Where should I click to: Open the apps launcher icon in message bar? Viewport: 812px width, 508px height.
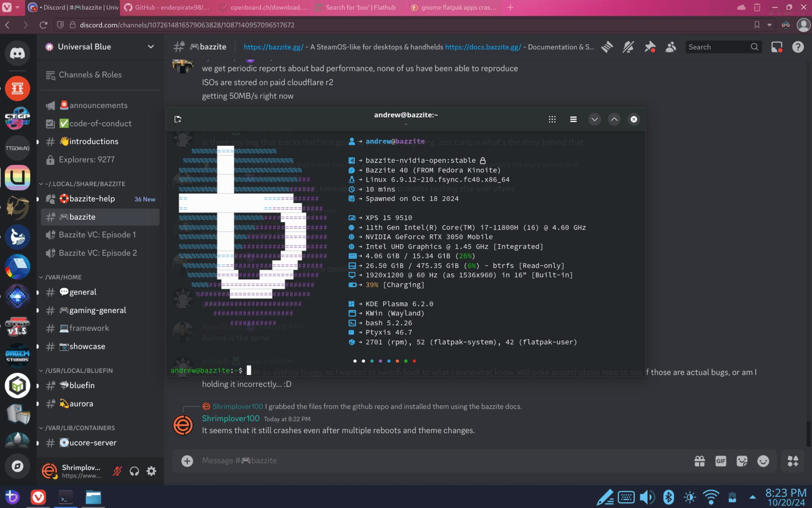793,461
